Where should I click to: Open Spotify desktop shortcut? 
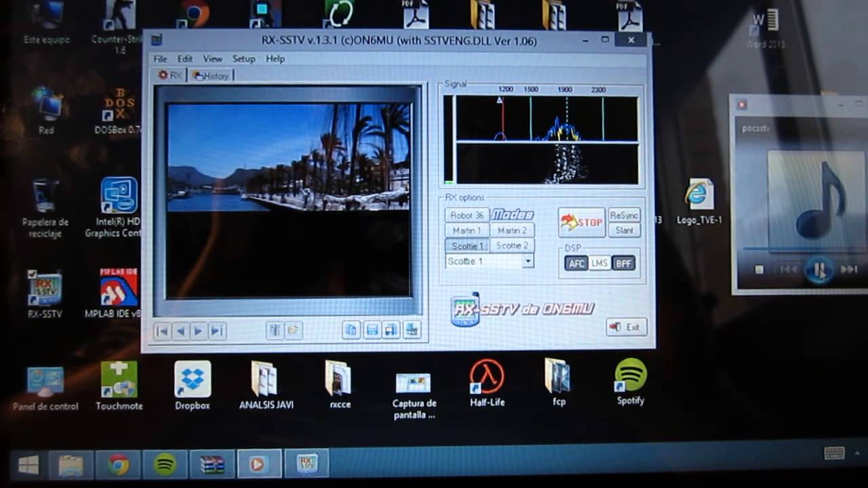631,382
